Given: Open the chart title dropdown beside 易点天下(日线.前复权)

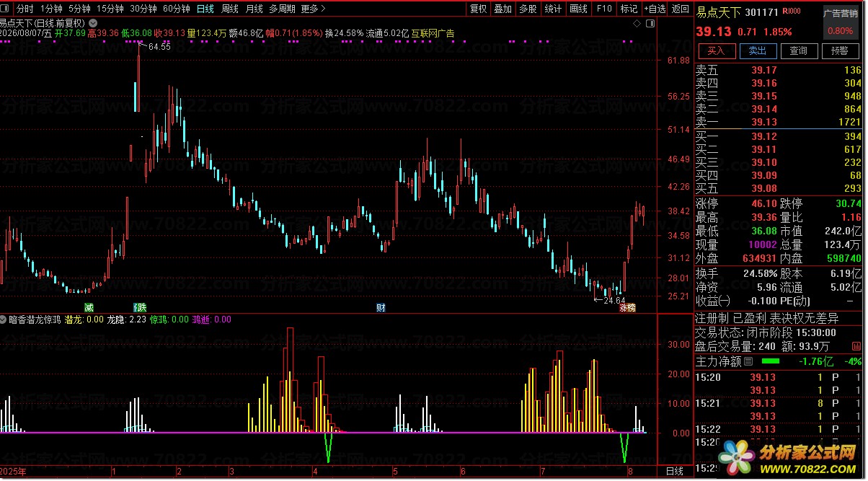Looking at the screenshot, I should [x=92, y=23].
